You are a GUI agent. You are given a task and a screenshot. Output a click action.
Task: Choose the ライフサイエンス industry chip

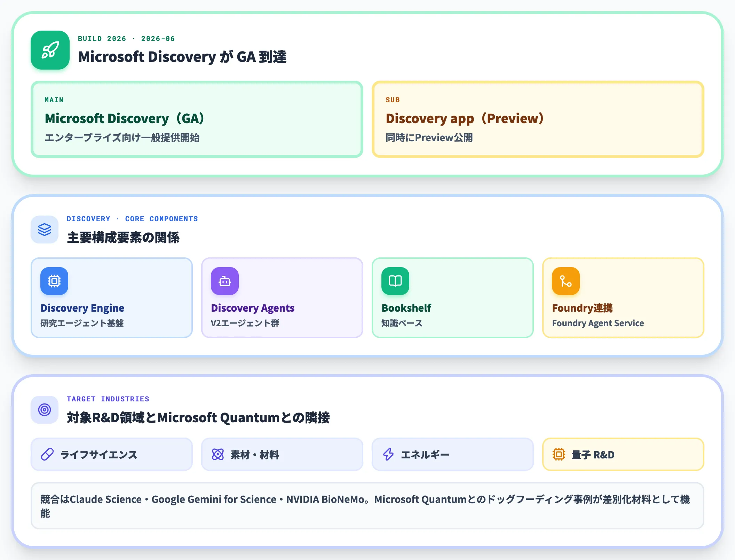(x=112, y=454)
